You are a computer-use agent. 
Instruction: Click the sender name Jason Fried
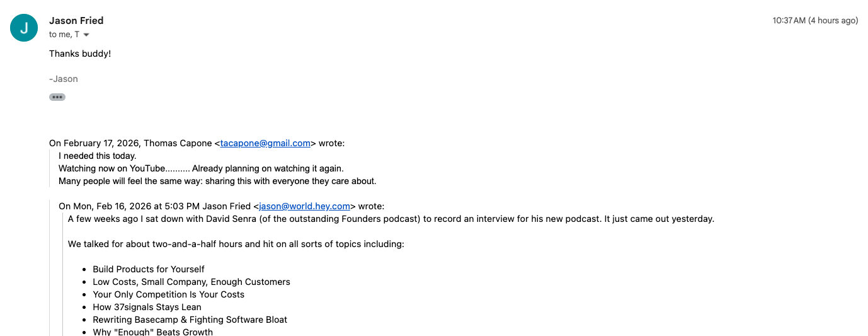(x=76, y=21)
